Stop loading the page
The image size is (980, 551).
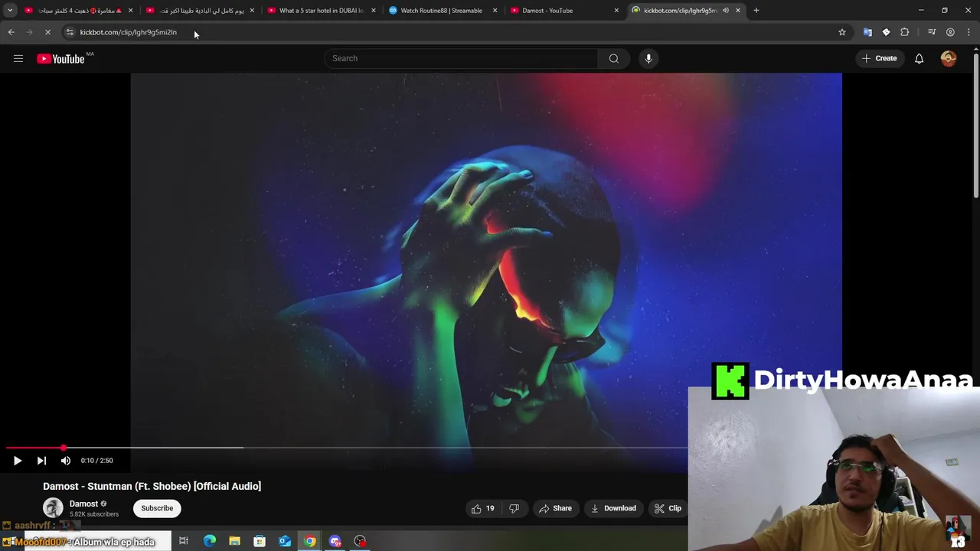click(x=47, y=32)
